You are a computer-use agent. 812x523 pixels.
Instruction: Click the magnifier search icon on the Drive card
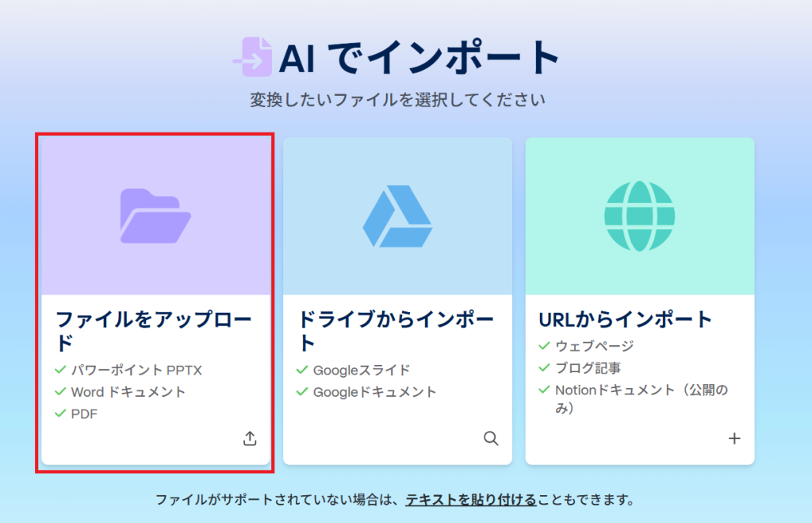[491, 439]
